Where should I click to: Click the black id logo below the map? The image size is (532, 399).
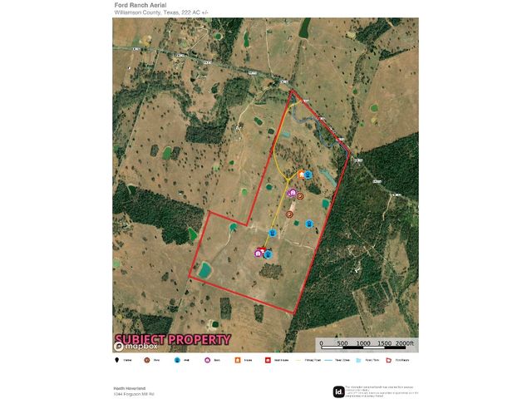pyautogui.click(x=338, y=392)
